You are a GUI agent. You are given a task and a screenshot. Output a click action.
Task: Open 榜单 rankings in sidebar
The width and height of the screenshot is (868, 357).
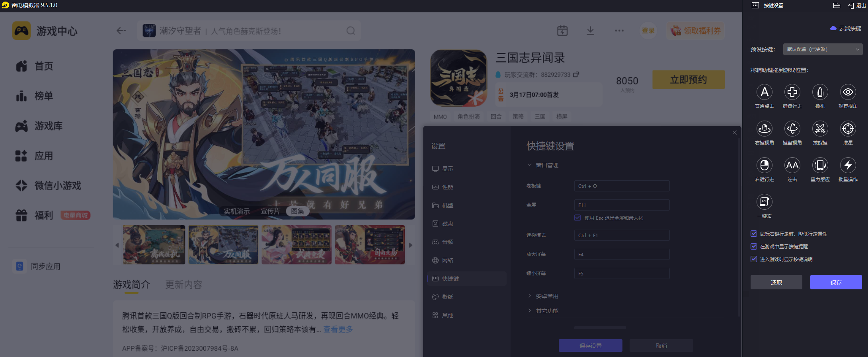coord(34,96)
